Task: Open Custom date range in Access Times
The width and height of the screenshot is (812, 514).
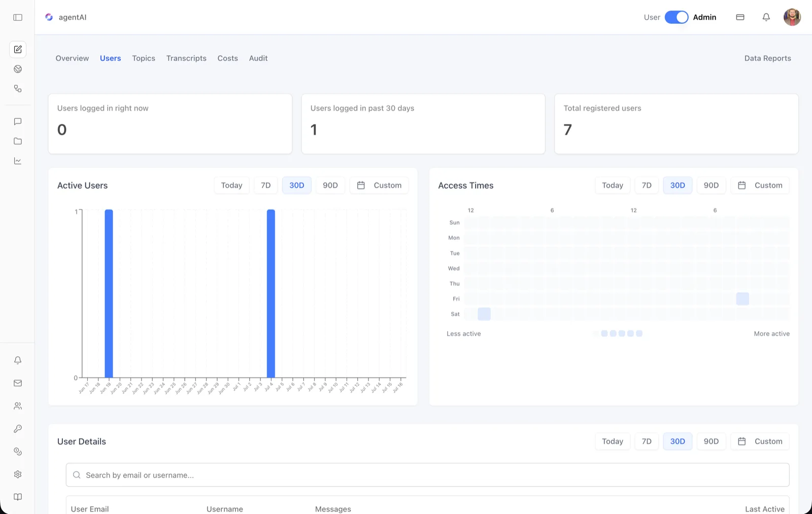Action: [760, 186]
